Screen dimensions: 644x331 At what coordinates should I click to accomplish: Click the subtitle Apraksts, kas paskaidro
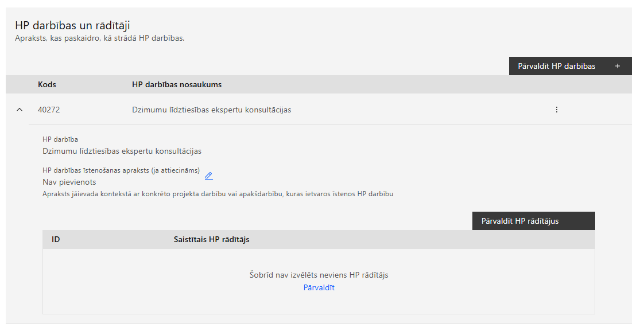click(100, 38)
